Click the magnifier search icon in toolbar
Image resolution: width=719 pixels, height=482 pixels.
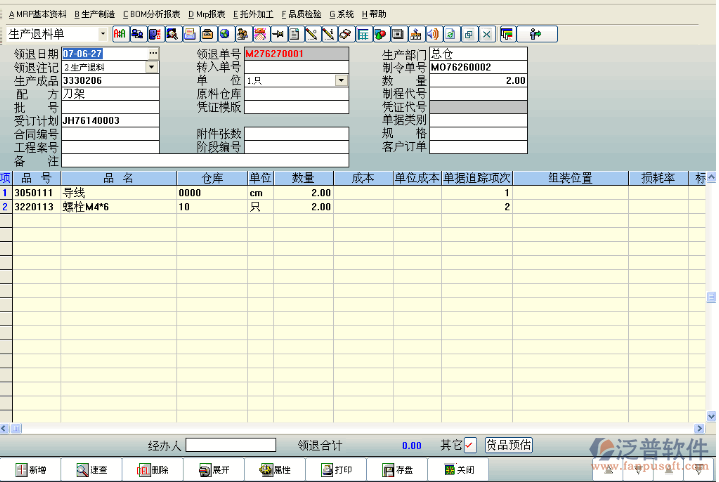tap(172, 34)
